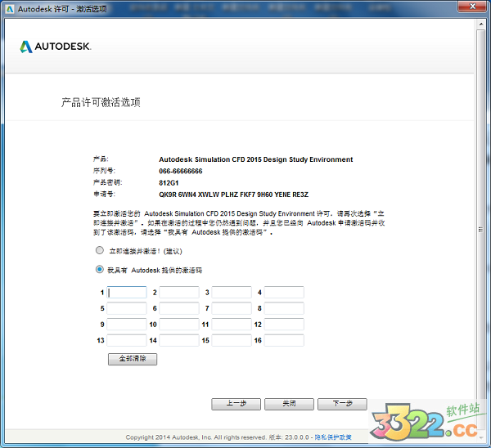Viewport: 491px width, 448px height.
Task: Click the scrollbar up arrow
Action: click(481, 24)
